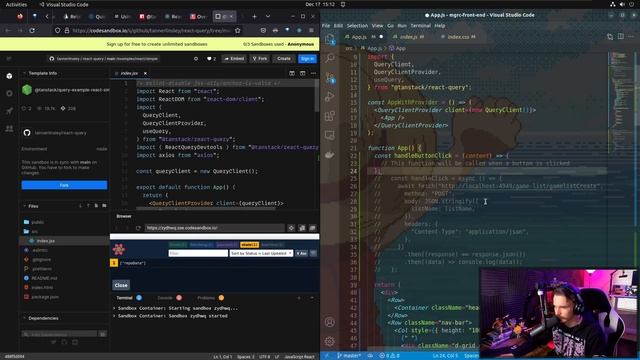Image resolution: width=640 pixels, height=360 pixels.
Task: Open the Terminal menu in VS Code
Action: [x=420, y=26]
